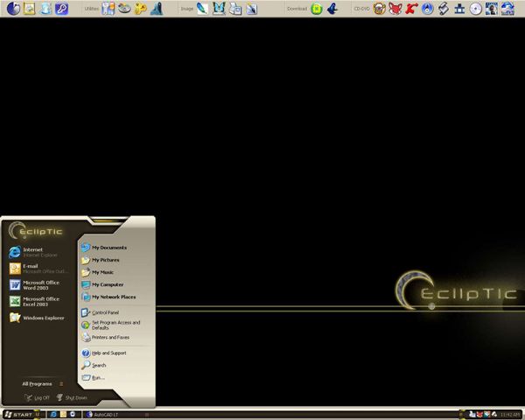Click the red fox system tray icon
The height and width of the screenshot is (420, 525).
479,415
